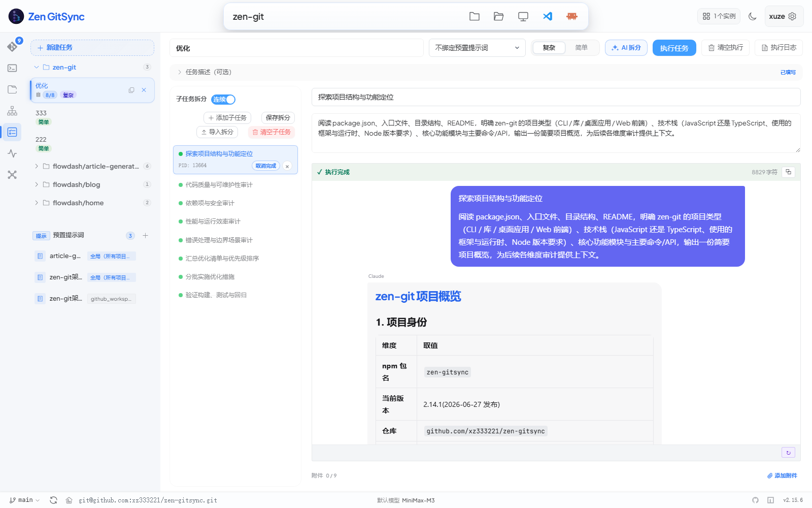The height and width of the screenshot is (508, 812).
Task: Open the 执行日志 log button
Action: [779, 48]
